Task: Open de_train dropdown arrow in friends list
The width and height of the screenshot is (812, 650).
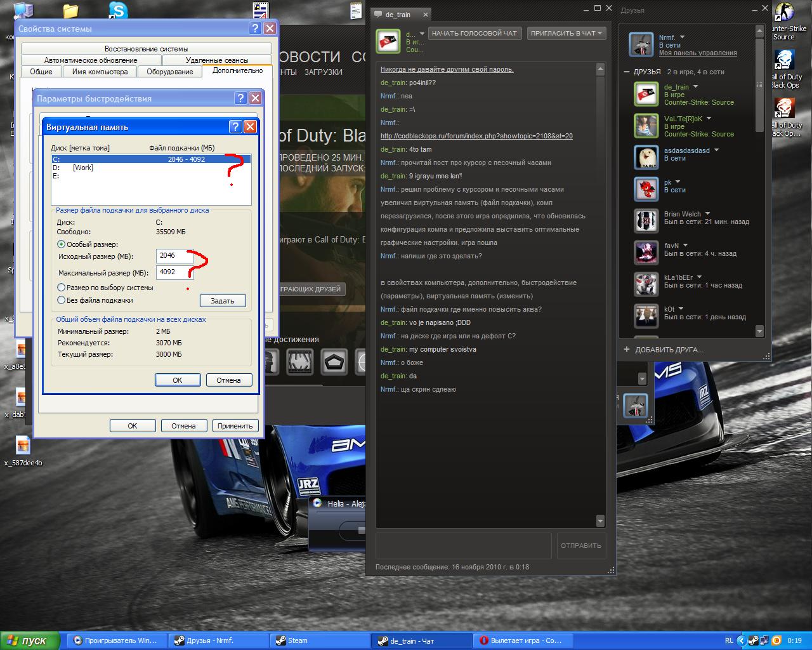Action: point(695,87)
